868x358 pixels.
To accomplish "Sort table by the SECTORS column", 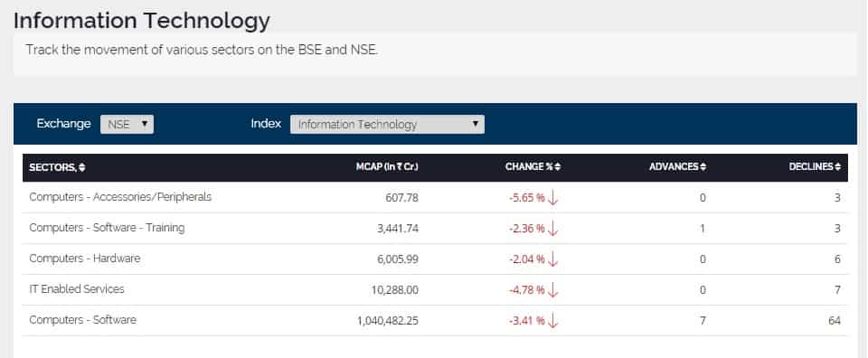I will click(57, 167).
